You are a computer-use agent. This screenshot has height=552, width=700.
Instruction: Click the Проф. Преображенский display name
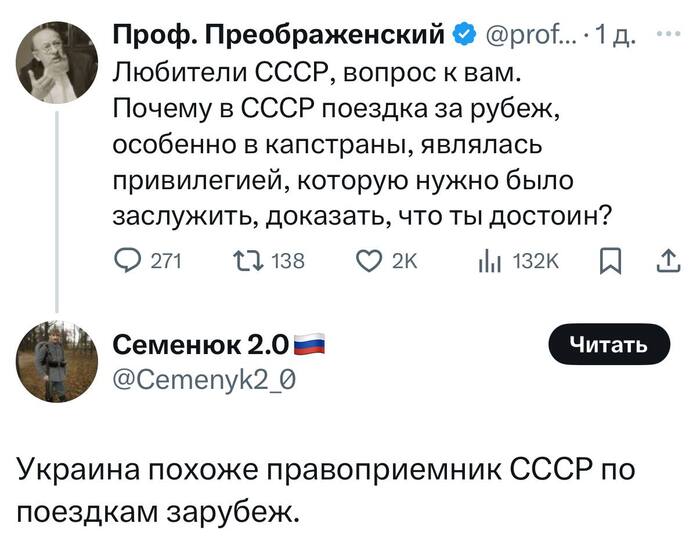point(279,37)
